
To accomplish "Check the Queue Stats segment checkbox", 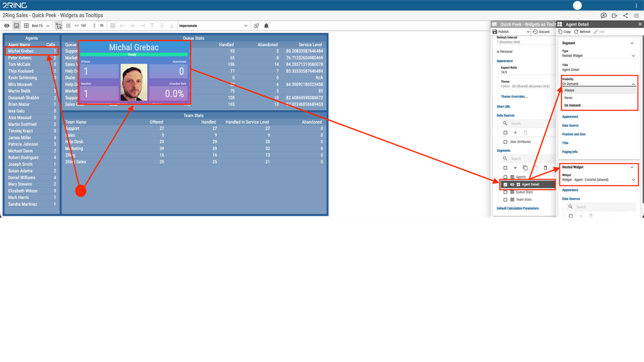I will click(505, 192).
